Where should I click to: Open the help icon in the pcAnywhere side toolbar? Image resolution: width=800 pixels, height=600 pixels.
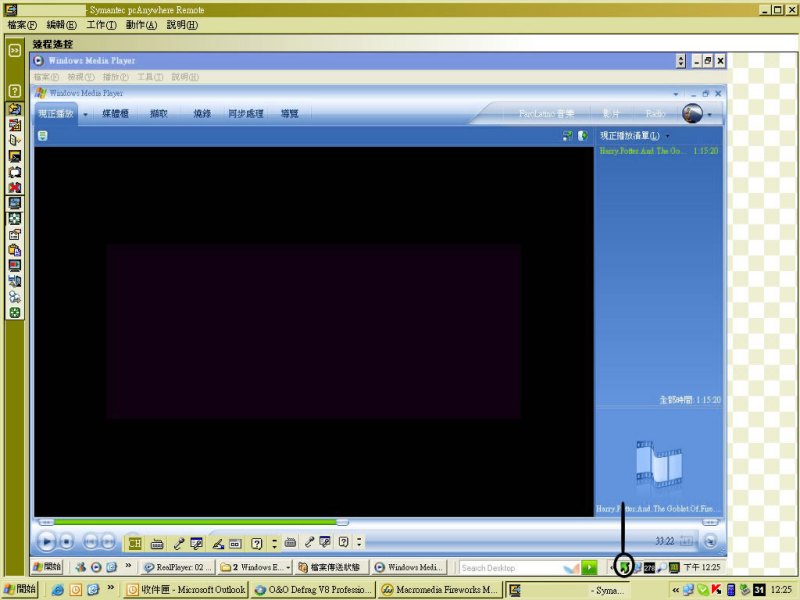click(15, 91)
